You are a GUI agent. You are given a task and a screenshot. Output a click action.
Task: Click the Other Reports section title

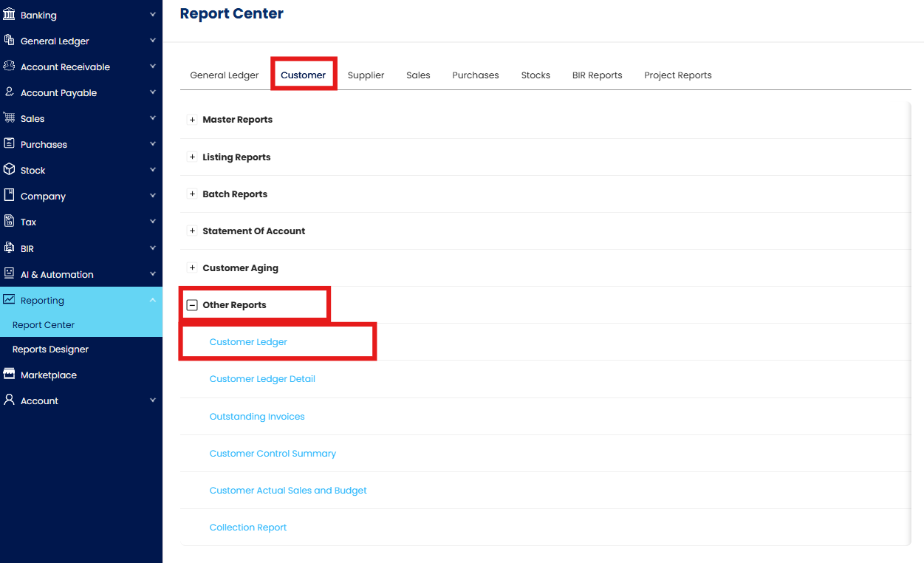(x=235, y=305)
